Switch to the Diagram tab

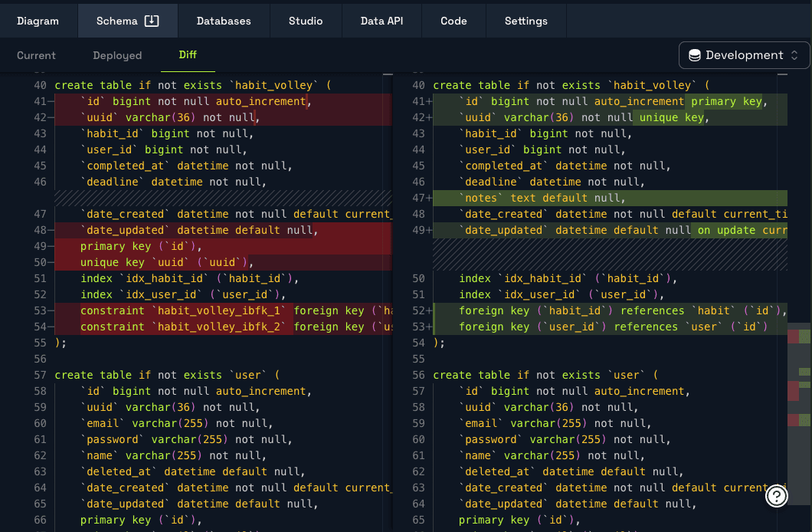(x=38, y=21)
